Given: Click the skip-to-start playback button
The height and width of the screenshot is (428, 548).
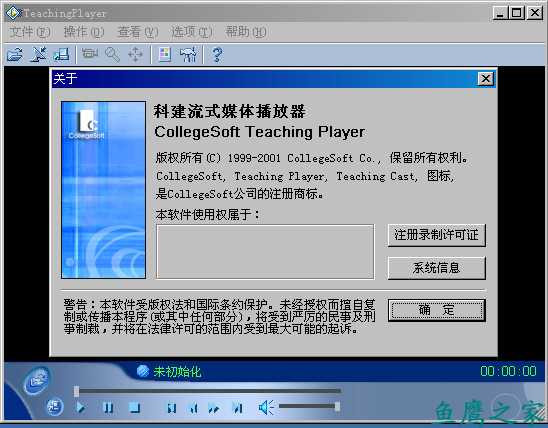Looking at the screenshot, I should point(172,408).
